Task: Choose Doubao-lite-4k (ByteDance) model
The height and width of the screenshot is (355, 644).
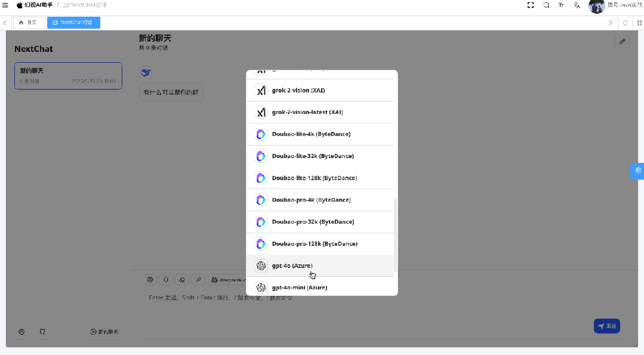Action: click(320, 134)
